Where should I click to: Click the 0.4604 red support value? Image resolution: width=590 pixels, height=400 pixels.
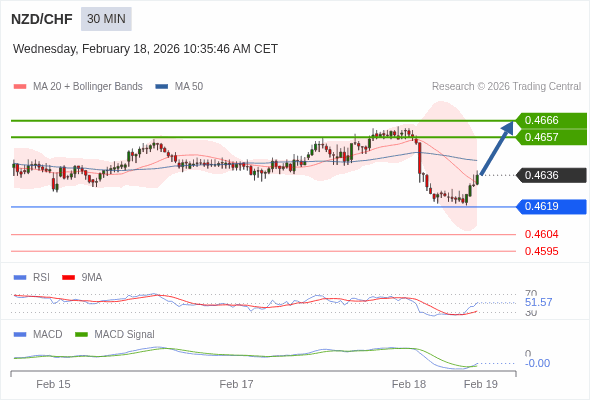coord(541,234)
